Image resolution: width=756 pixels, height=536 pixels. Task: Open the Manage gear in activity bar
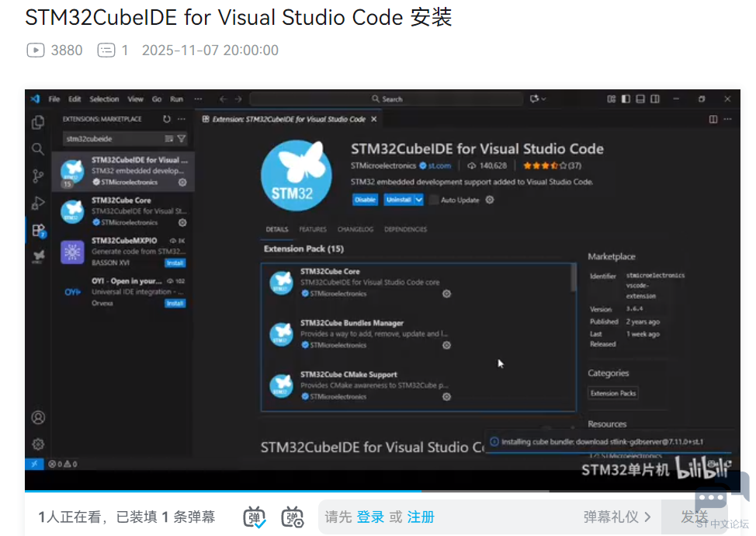[x=38, y=444]
